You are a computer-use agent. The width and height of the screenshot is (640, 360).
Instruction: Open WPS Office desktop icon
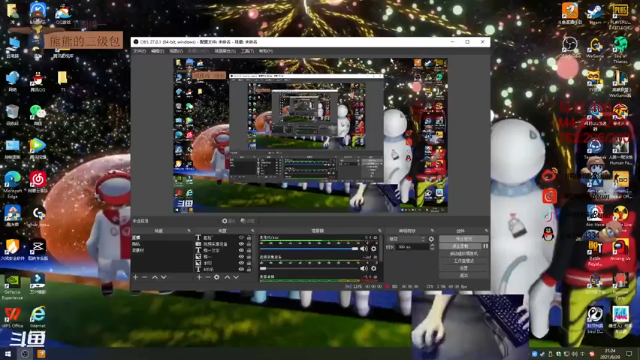(x=13, y=317)
